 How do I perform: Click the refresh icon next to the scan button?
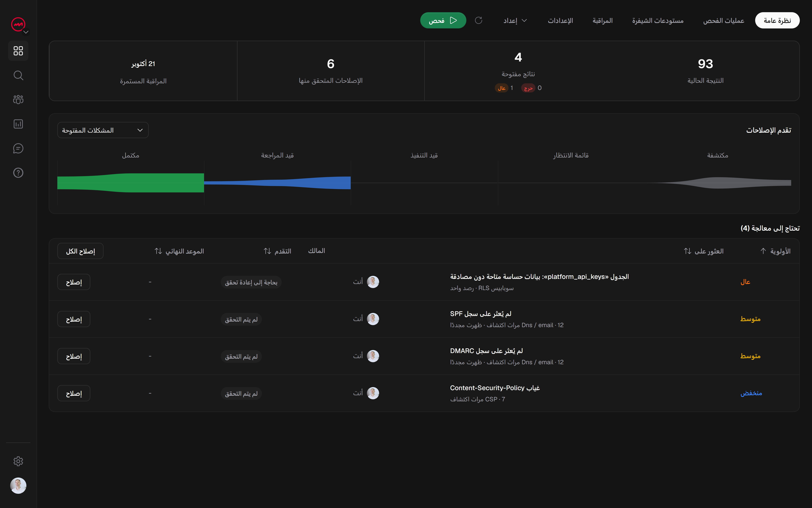pos(478,20)
